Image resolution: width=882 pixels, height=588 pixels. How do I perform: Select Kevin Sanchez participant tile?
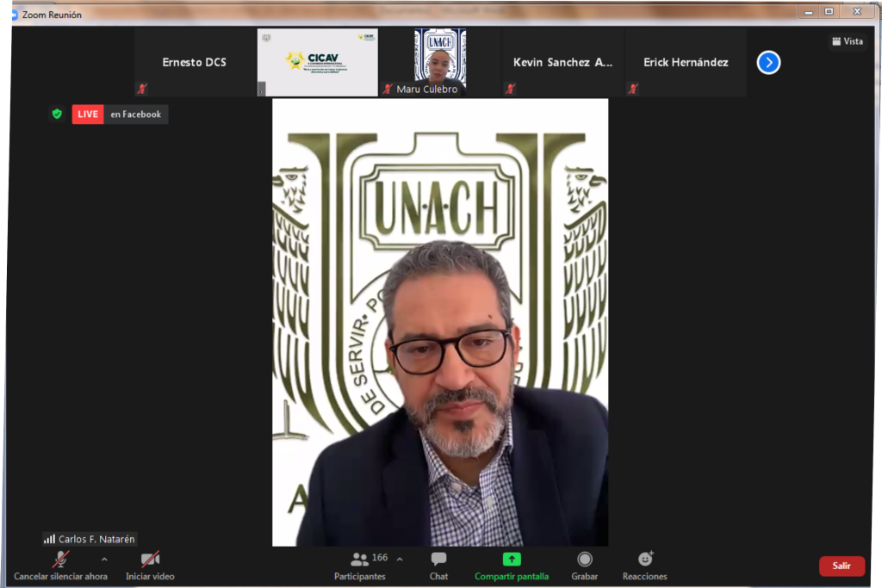[x=562, y=62]
